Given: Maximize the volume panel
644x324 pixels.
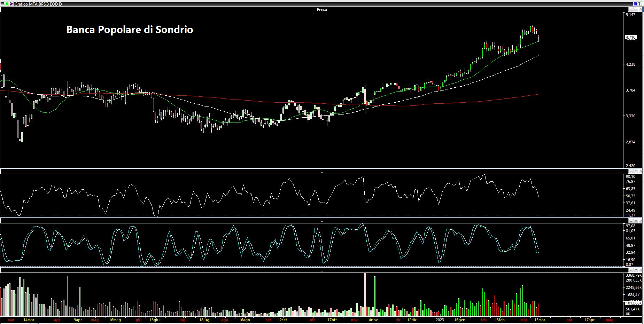Looking at the screenshot, I should [x=636, y=270].
